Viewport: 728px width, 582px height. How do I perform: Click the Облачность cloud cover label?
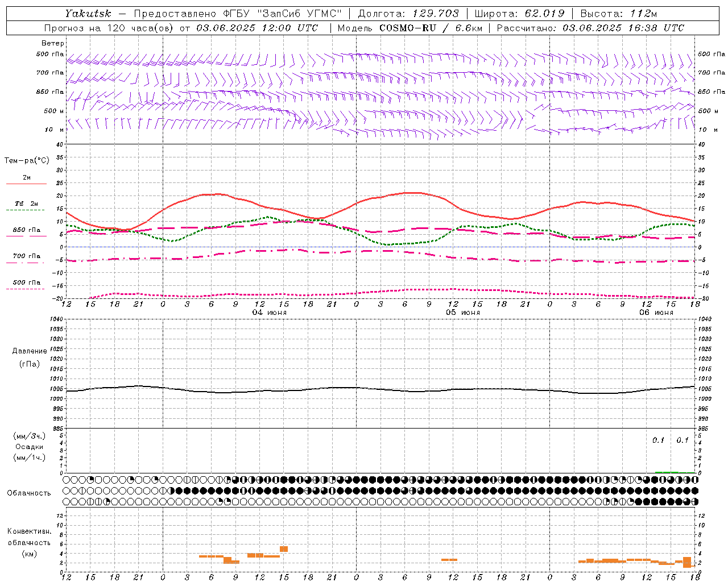[29, 493]
